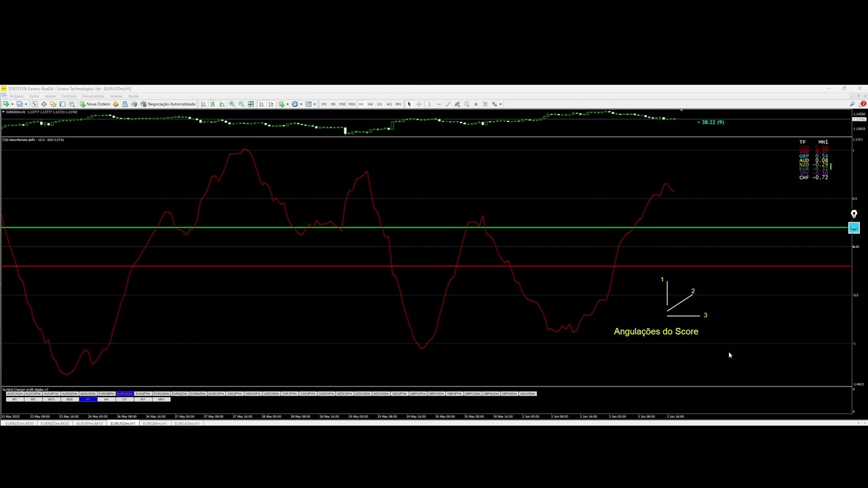The image size is (868, 488).
Task: Toggle the chart shift icon
Action: click(x=271, y=104)
